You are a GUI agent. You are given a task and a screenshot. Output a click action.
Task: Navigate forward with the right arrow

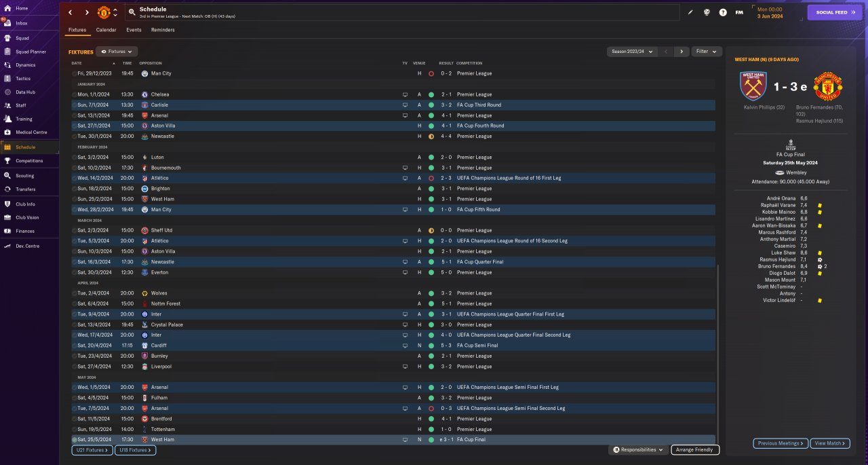tap(87, 12)
